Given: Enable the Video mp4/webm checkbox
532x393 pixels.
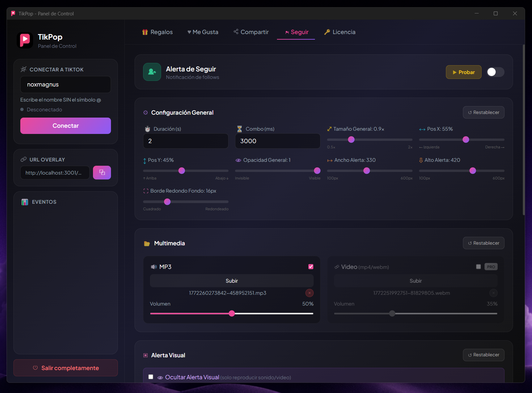Looking at the screenshot, I should (x=478, y=267).
